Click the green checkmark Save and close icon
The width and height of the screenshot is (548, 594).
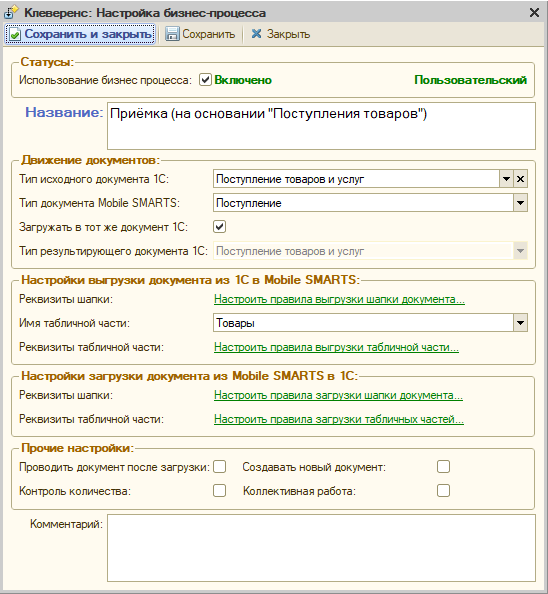tap(15, 34)
